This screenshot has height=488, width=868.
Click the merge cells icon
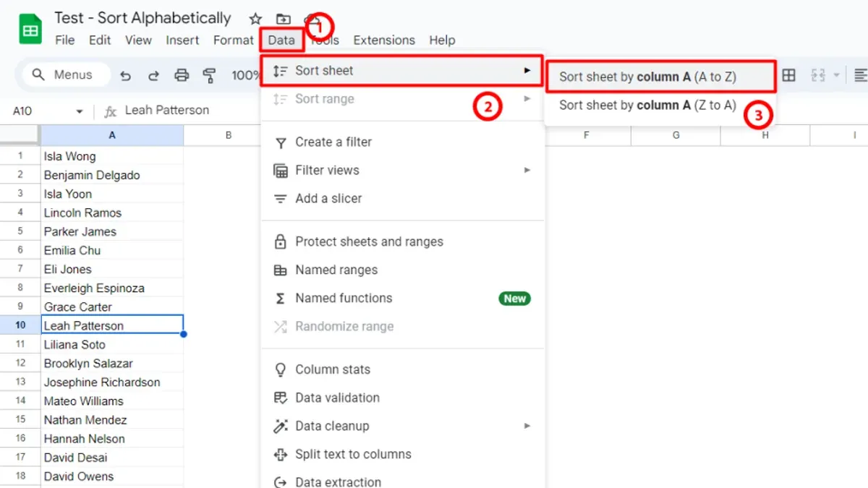pyautogui.click(x=818, y=75)
